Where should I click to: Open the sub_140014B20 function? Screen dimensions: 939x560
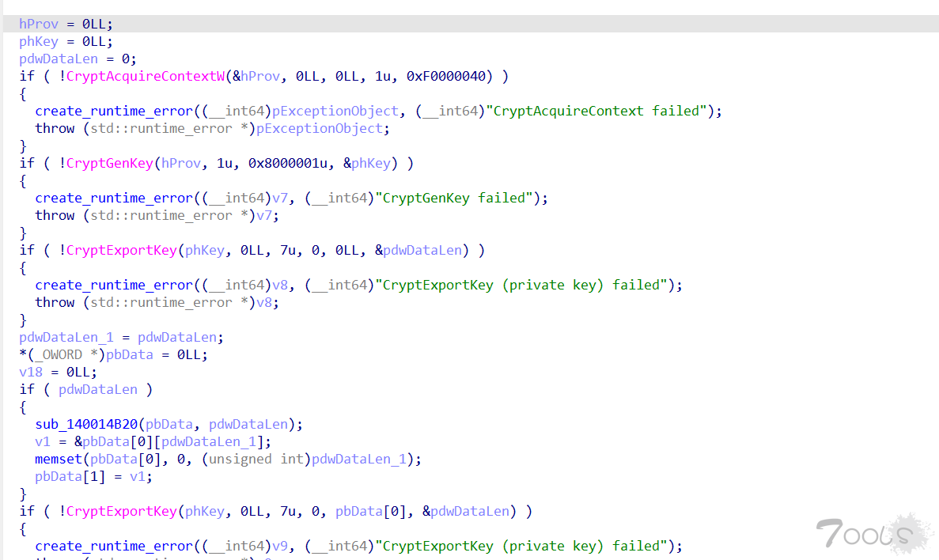click(86, 424)
